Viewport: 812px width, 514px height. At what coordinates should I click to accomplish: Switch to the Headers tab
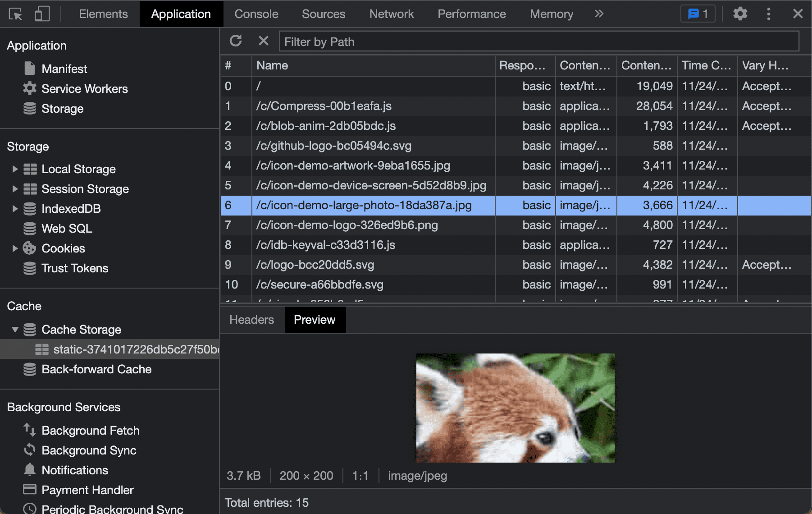[251, 319]
